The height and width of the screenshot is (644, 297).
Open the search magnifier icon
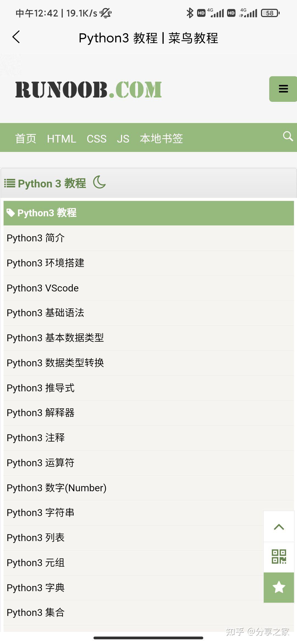tap(288, 136)
